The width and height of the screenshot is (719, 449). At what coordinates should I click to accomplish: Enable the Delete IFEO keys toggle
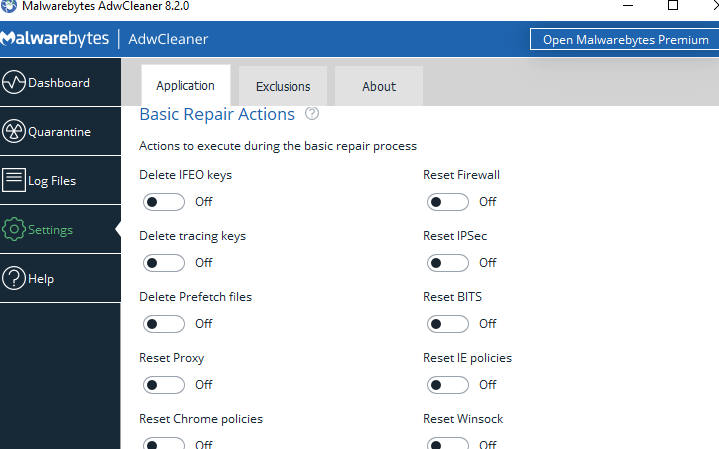(x=164, y=202)
